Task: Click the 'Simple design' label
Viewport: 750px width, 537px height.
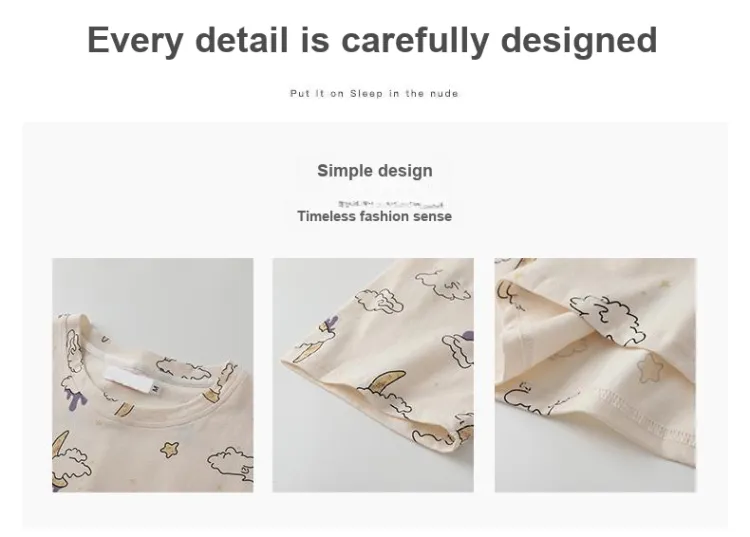Action: click(375, 171)
